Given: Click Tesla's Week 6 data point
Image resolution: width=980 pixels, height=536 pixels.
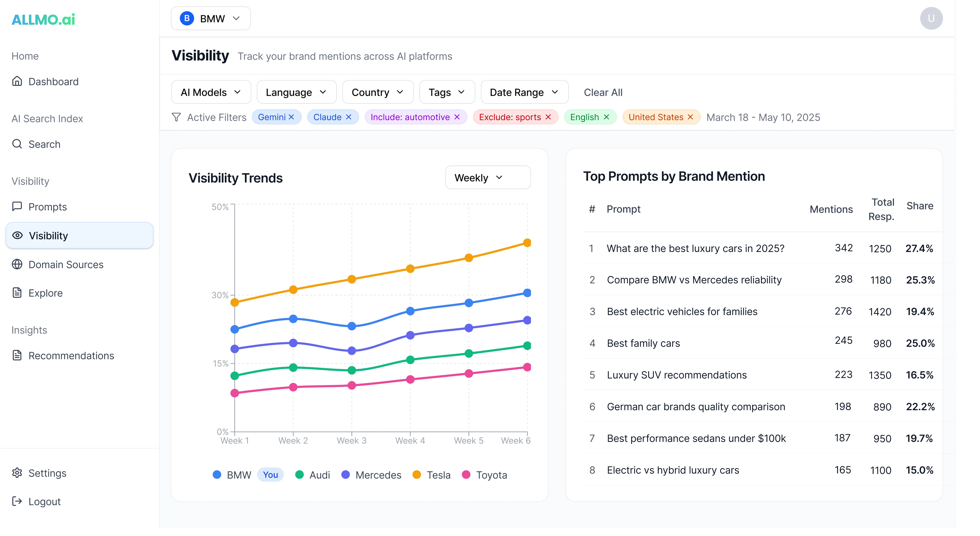Looking at the screenshot, I should click(527, 242).
